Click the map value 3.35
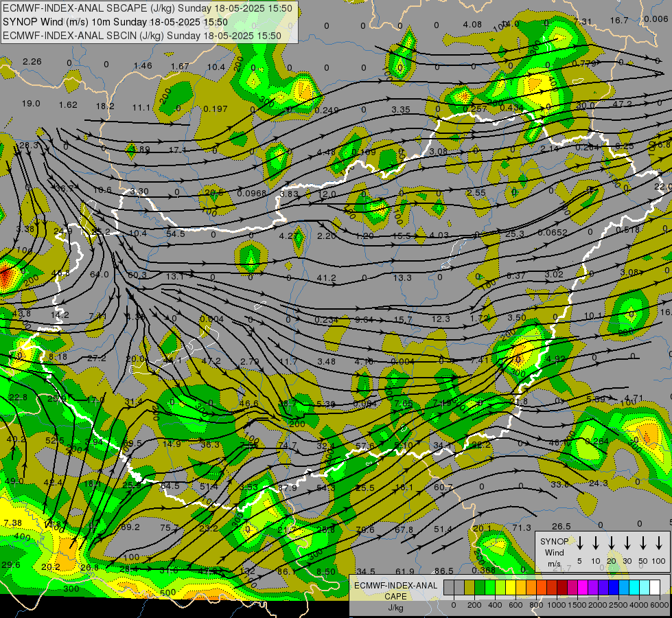This screenshot has width=672, height=618. pyautogui.click(x=401, y=110)
